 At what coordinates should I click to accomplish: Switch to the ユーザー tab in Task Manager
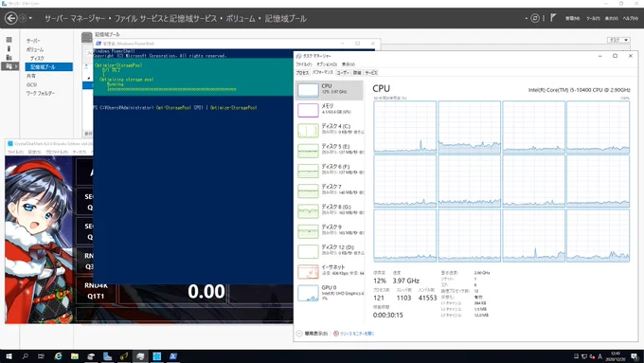pos(343,73)
